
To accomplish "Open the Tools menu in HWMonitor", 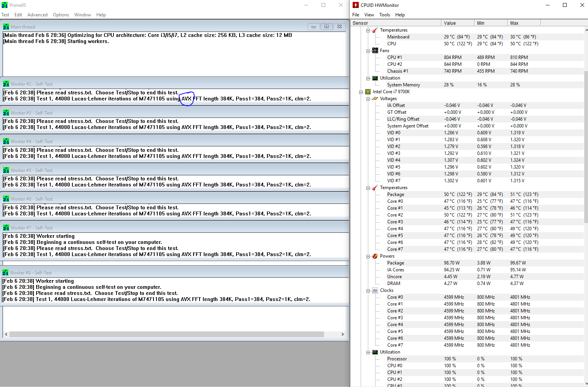I will (x=385, y=15).
